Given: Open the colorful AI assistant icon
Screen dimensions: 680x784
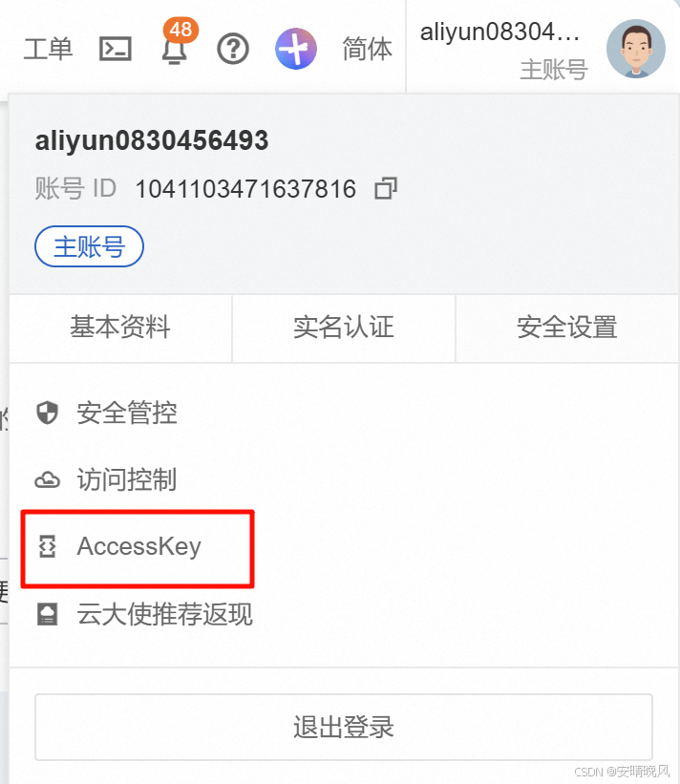Looking at the screenshot, I should coord(296,49).
